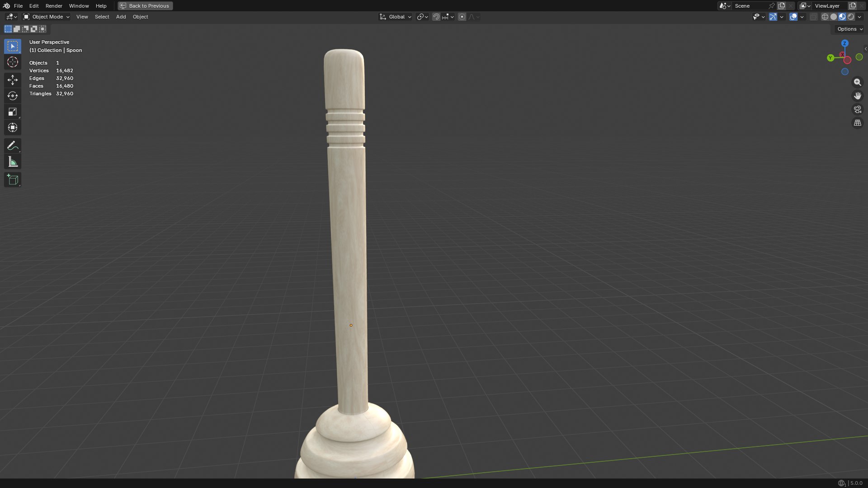Viewport: 868px width, 488px height.
Task: Toggle show overlays button
Action: click(793, 17)
